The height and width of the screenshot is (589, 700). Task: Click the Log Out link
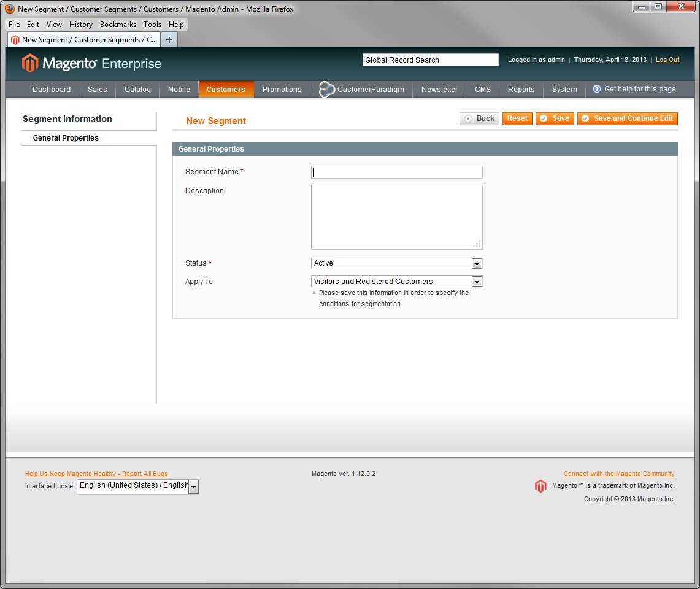point(667,60)
